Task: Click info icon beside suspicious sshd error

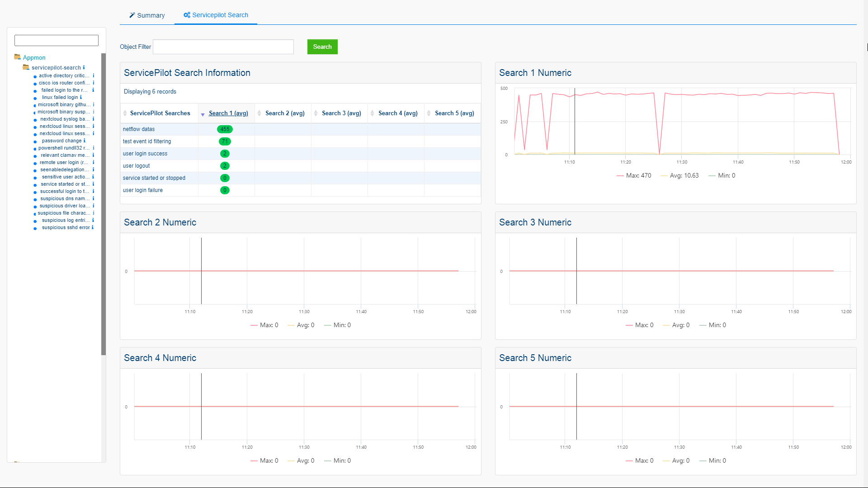Action: 93,227
